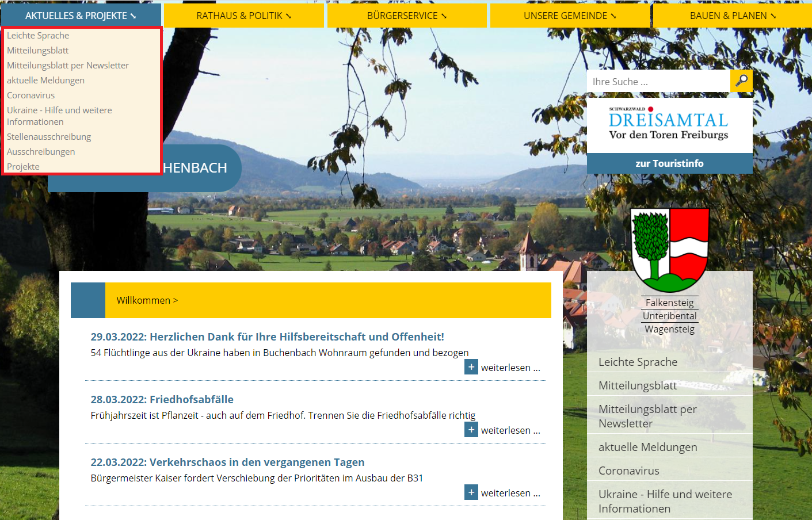Image resolution: width=812 pixels, height=520 pixels.
Task: Expand the Bauen & Planen menu
Action: pyautogui.click(x=732, y=16)
